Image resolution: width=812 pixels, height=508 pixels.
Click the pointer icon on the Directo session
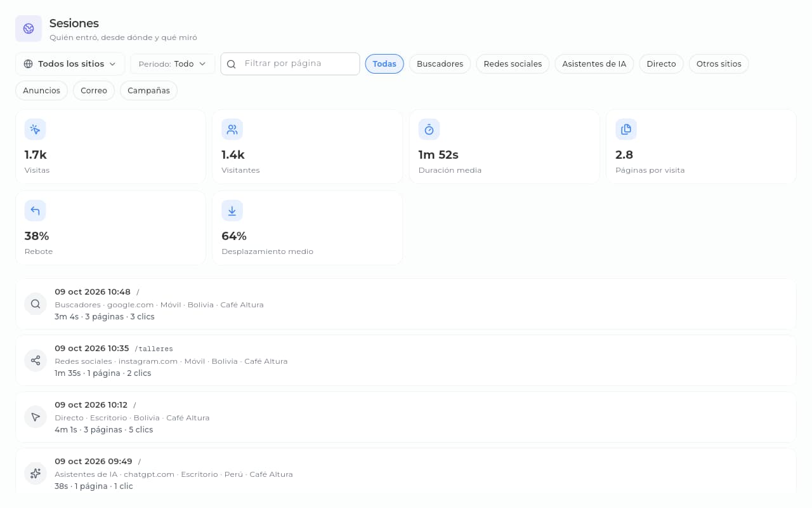pyautogui.click(x=36, y=417)
